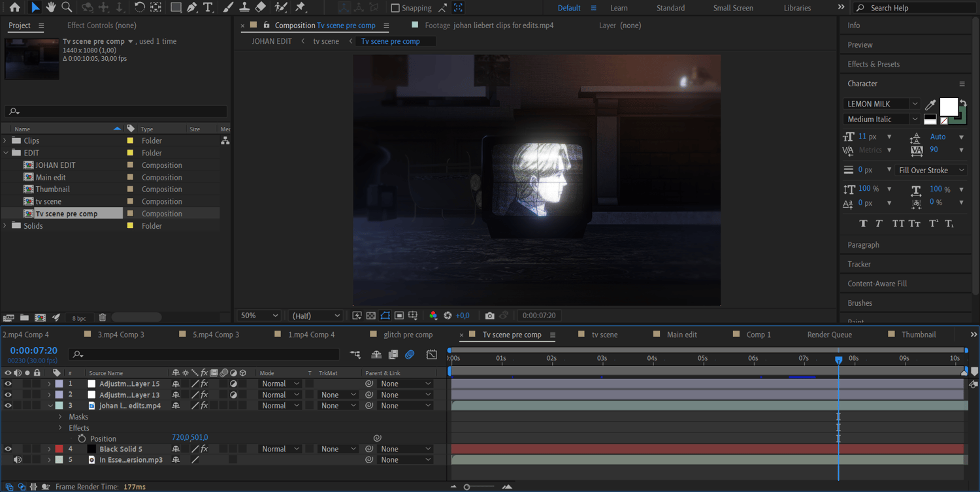
Task: Delete selected item with trash icon
Action: [x=103, y=318]
